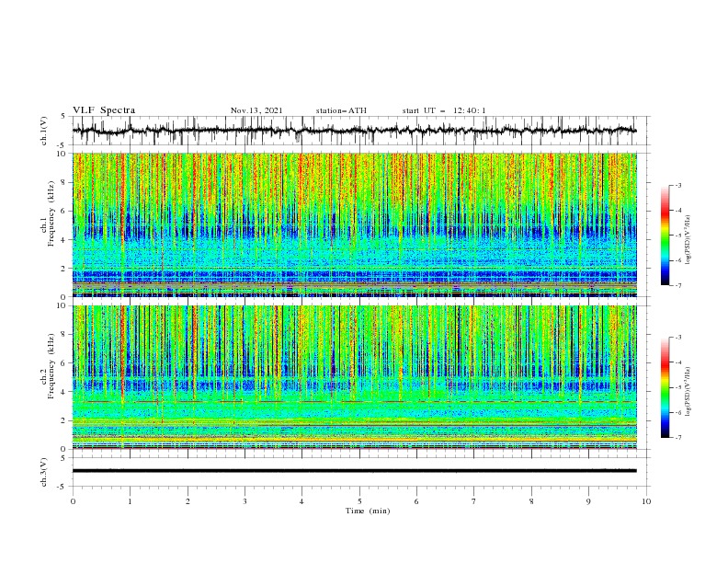Click the time axis tick label "9"
Viewport: 728px width, 563px height.
point(588,501)
